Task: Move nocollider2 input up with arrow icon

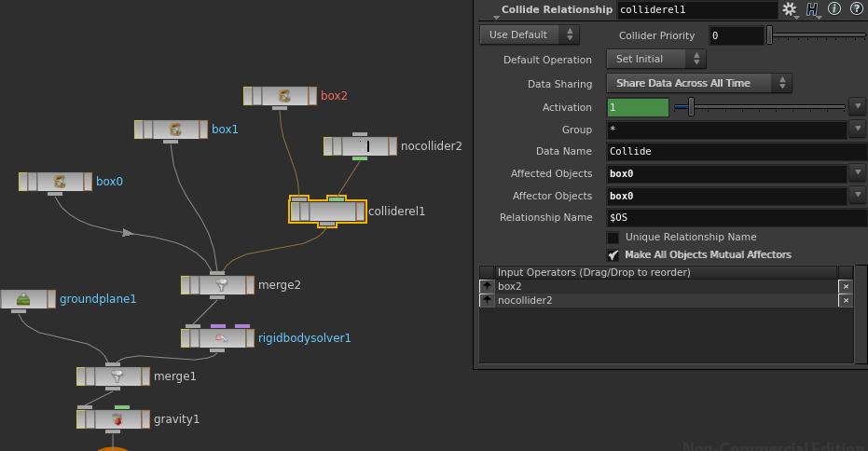Action: tap(487, 300)
